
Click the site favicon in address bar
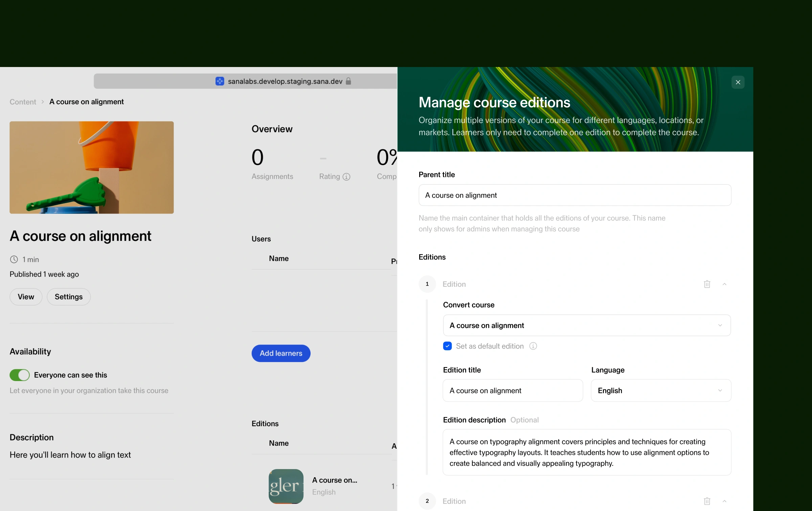(x=220, y=81)
